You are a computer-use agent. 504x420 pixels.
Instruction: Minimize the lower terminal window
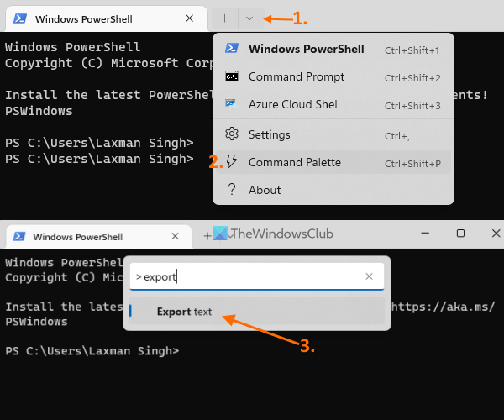click(x=421, y=234)
